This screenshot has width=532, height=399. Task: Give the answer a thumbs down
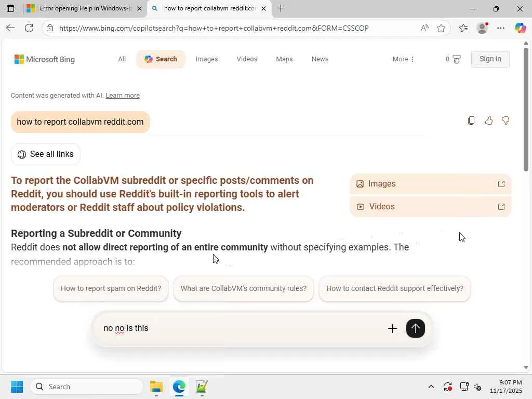pyautogui.click(x=506, y=121)
